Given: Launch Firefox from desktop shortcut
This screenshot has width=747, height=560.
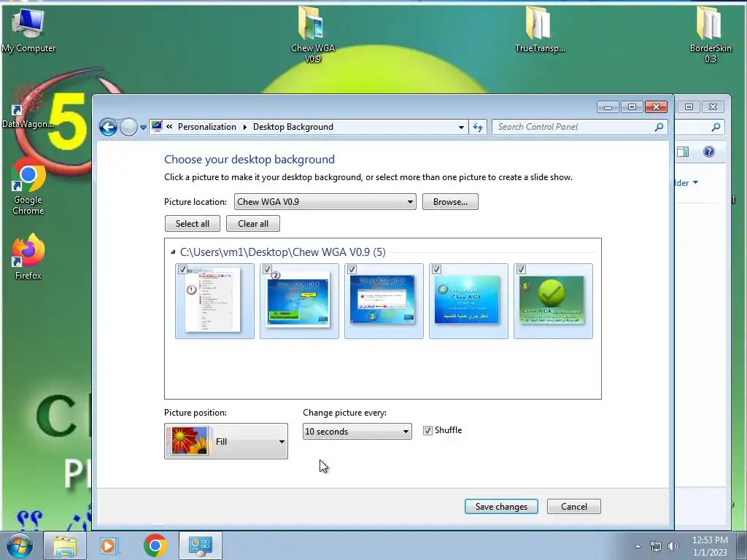Looking at the screenshot, I should 28,256.
